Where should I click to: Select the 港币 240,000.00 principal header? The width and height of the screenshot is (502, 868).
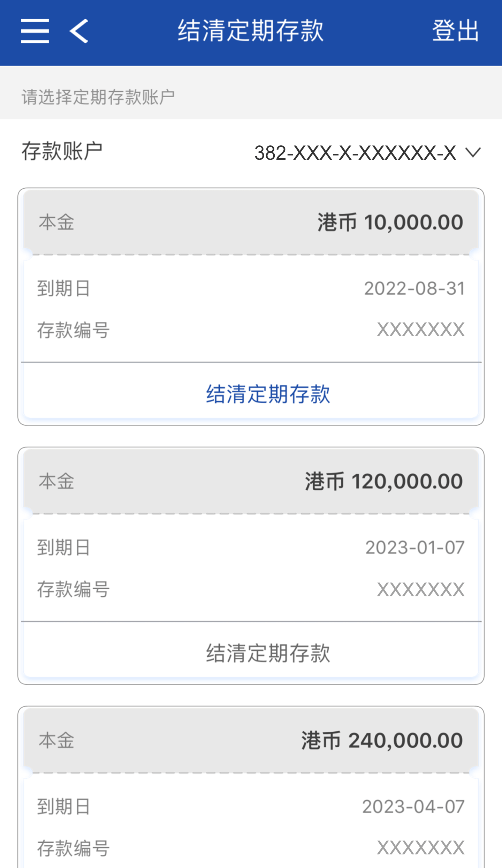click(x=382, y=741)
